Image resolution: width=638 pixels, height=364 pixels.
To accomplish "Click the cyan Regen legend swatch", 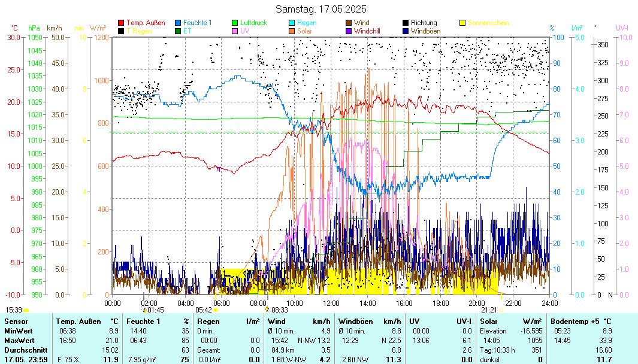I will (x=292, y=23).
